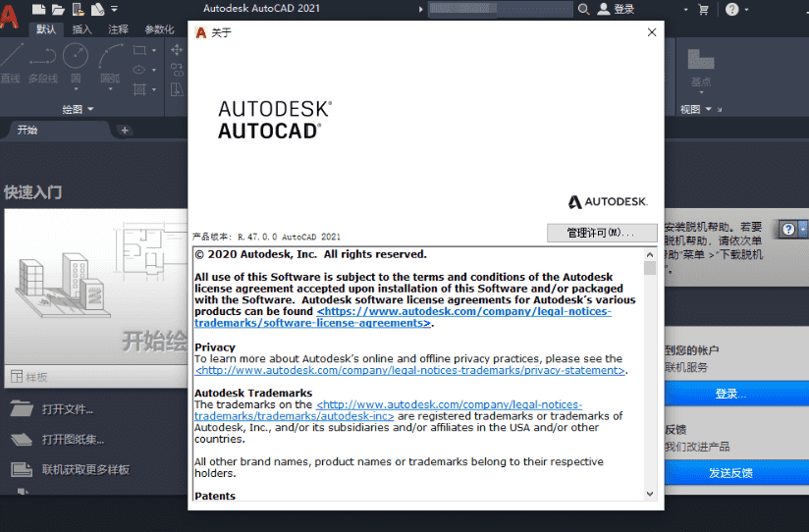Click the 发送反馈 button
Viewport: 809px width, 532px height.
[736, 473]
